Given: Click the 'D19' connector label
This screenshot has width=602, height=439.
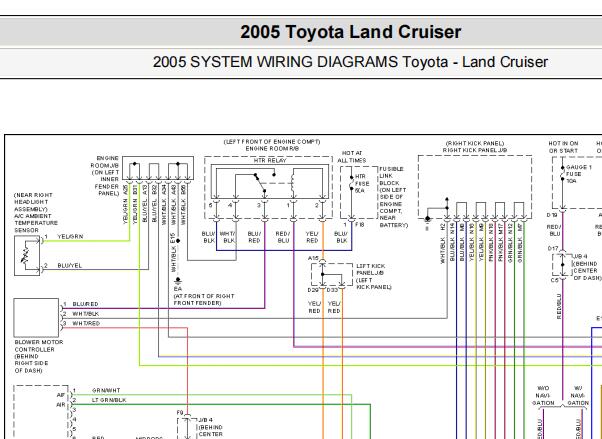Looking at the screenshot, I should click(552, 215).
